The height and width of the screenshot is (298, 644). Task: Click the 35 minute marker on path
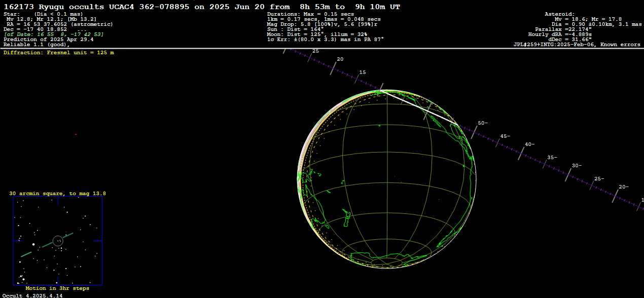[x=552, y=158]
